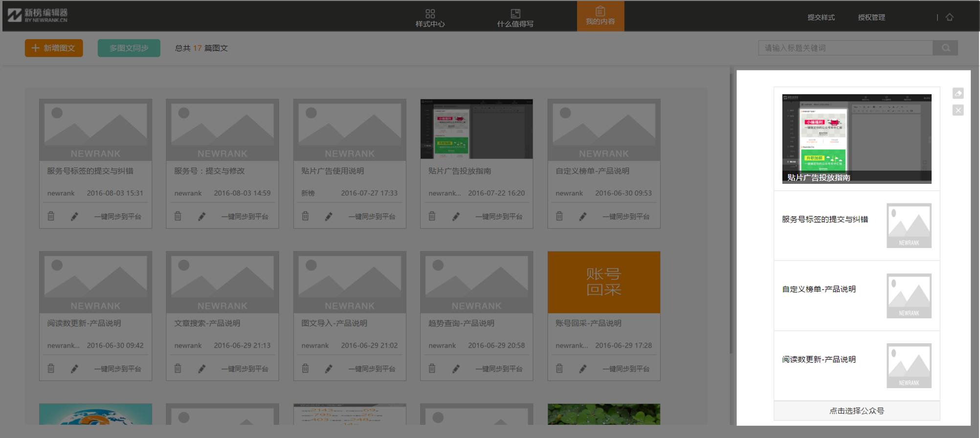Delete the 服务号标签的提交与纠错 article
The height and width of the screenshot is (438, 980).
pos(51,216)
